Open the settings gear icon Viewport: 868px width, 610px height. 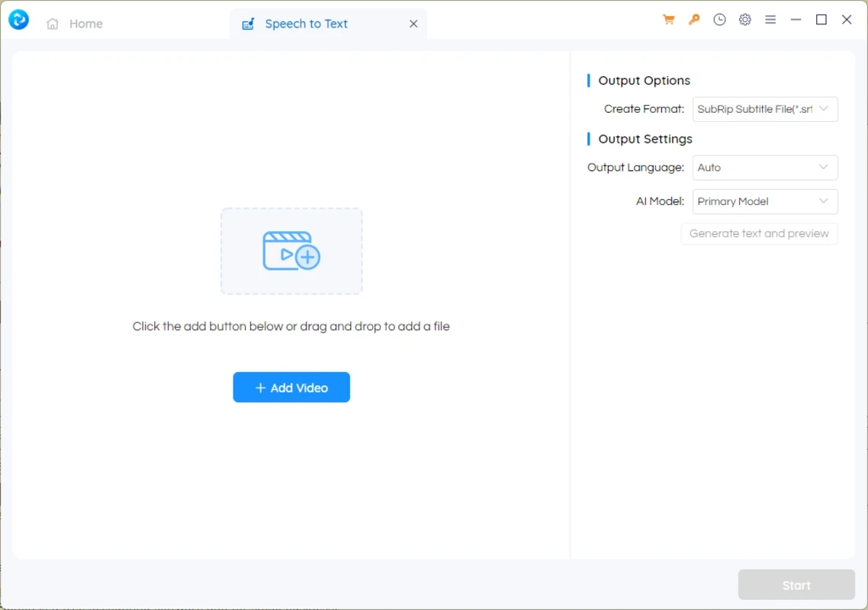click(745, 21)
